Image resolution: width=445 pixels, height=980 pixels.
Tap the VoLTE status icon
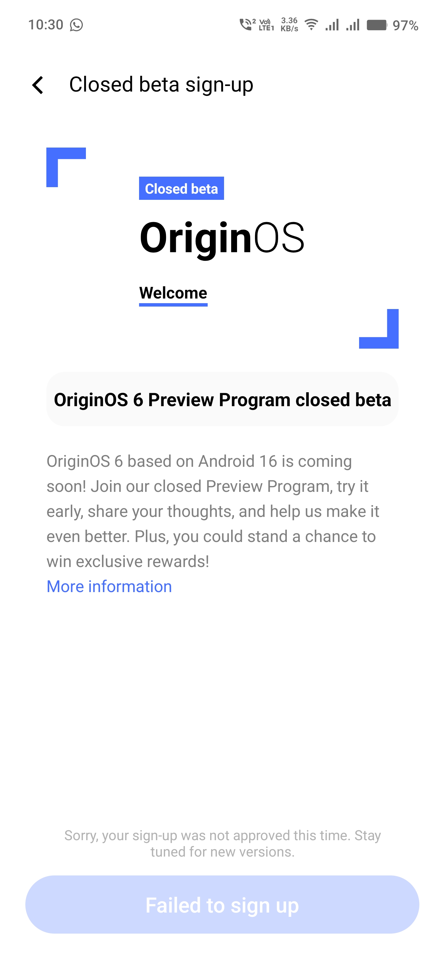tap(266, 25)
